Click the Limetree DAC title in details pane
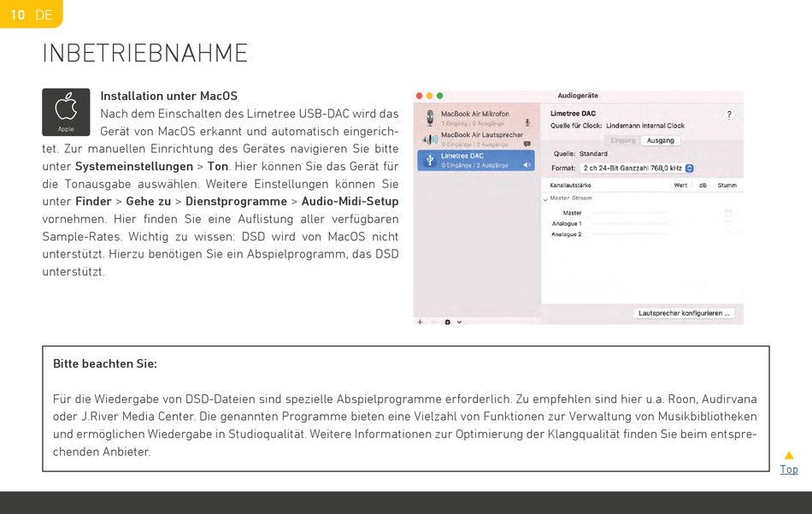This screenshot has height=514, width=812. click(x=573, y=114)
